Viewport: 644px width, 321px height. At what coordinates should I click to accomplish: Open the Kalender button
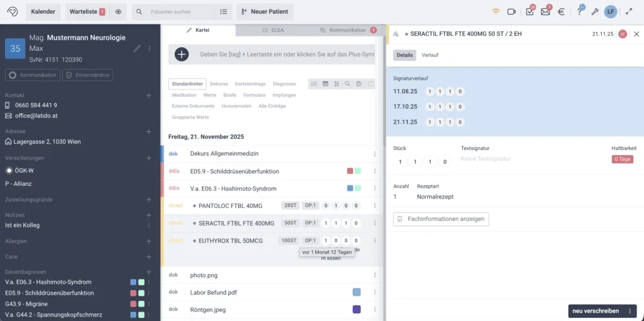(43, 12)
